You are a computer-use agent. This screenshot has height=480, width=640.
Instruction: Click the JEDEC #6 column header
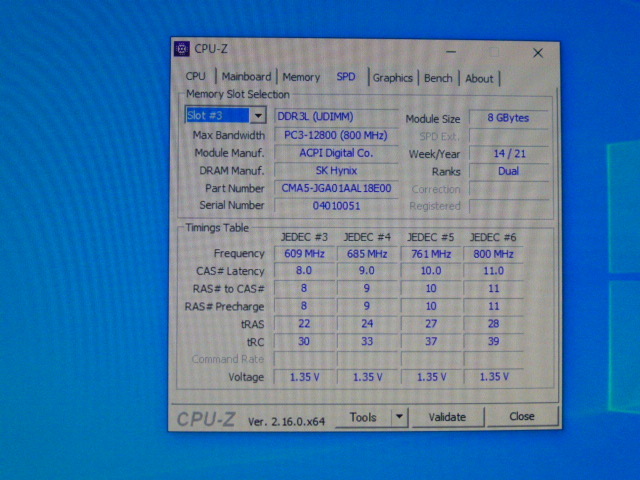tap(493, 238)
